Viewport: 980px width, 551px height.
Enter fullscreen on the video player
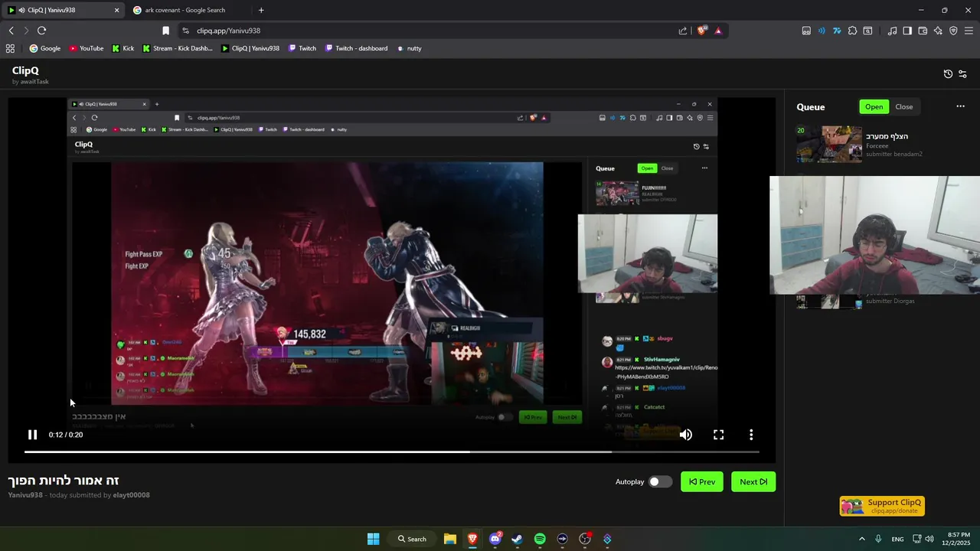718,435
